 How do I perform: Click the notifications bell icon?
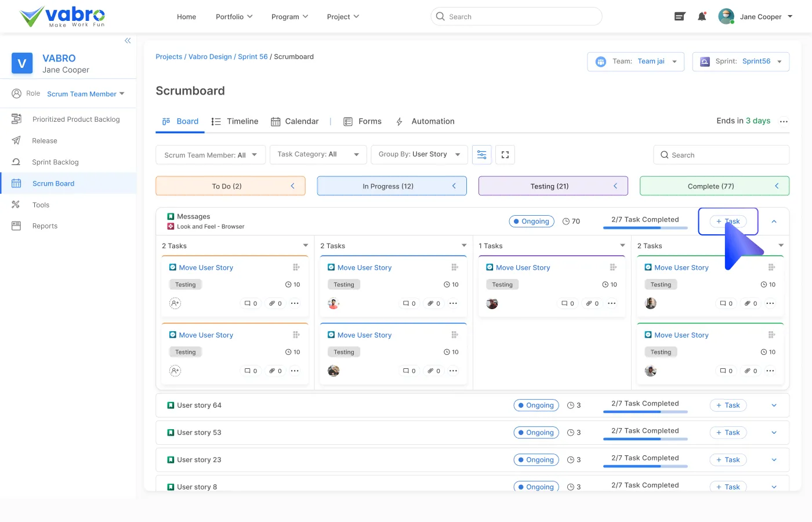(702, 17)
